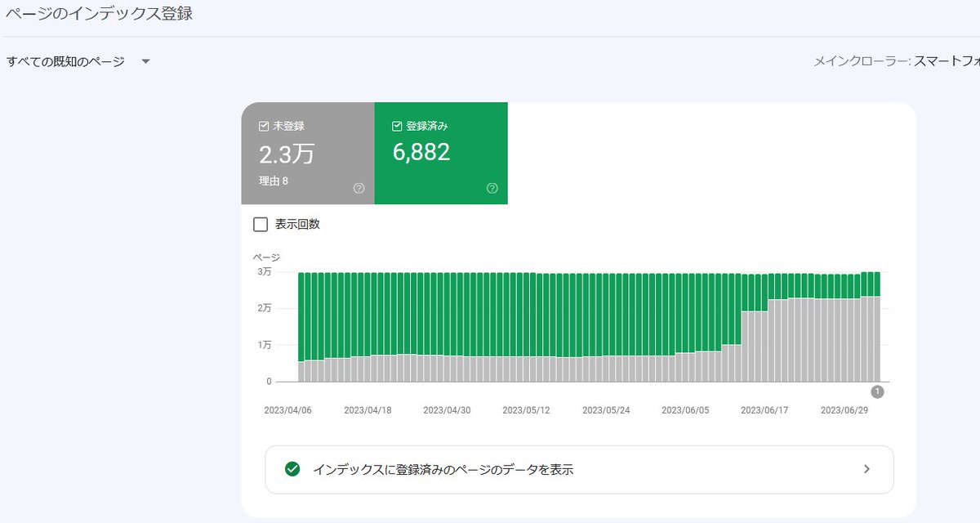Toggle the 登録済み checkbox in the green card
The height and width of the screenshot is (523, 980).
[x=397, y=127]
